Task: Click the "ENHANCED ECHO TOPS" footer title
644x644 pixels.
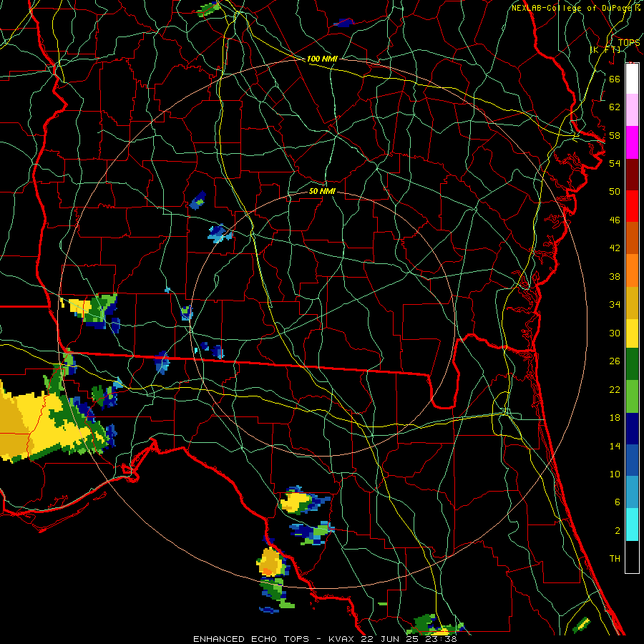Action: 251,639
